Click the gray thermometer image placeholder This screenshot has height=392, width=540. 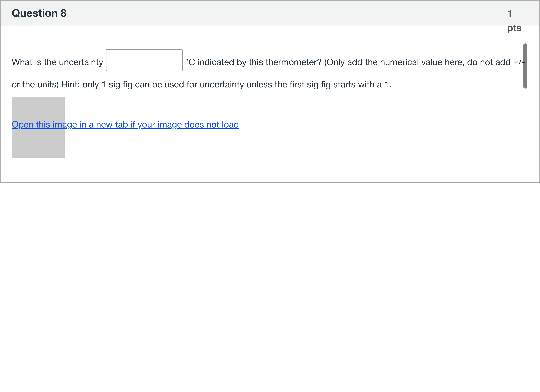coord(38,143)
